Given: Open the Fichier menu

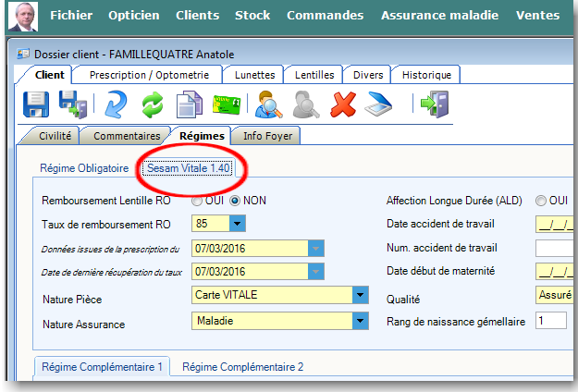Looking at the screenshot, I should [71, 15].
